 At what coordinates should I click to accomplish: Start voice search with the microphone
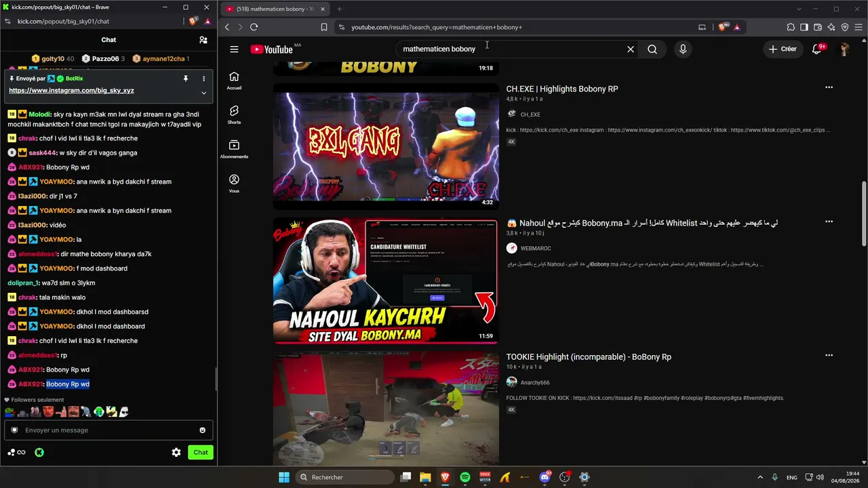(683, 49)
